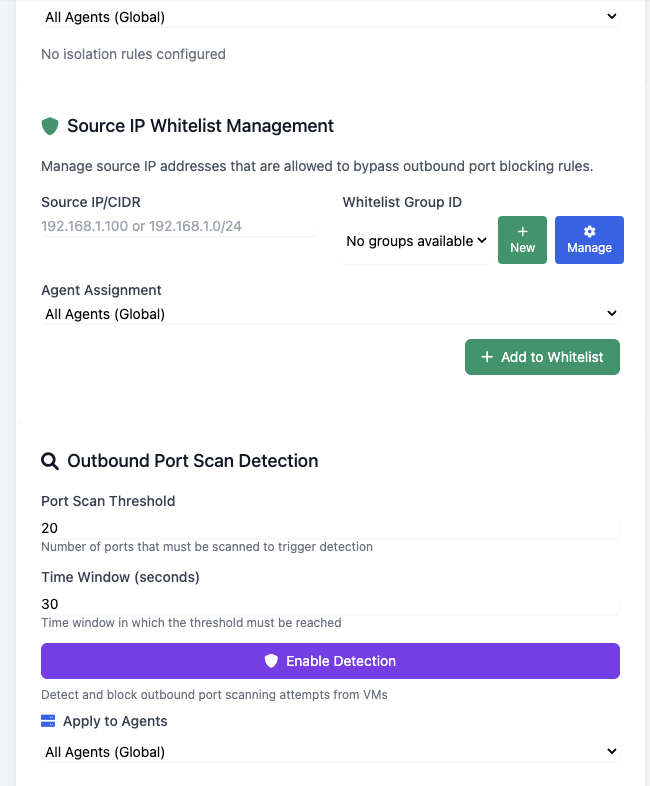
Task: Open the Whitelist Group ID dropdown
Action: point(416,241)
